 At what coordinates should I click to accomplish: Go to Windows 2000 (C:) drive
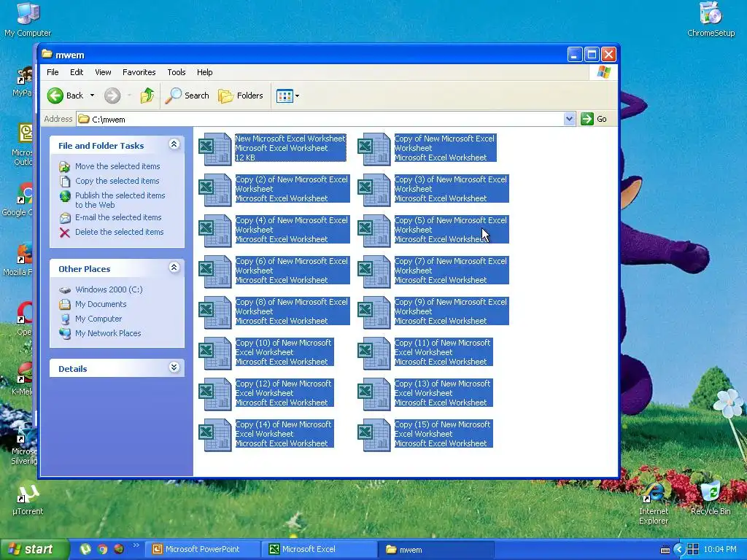109,289
